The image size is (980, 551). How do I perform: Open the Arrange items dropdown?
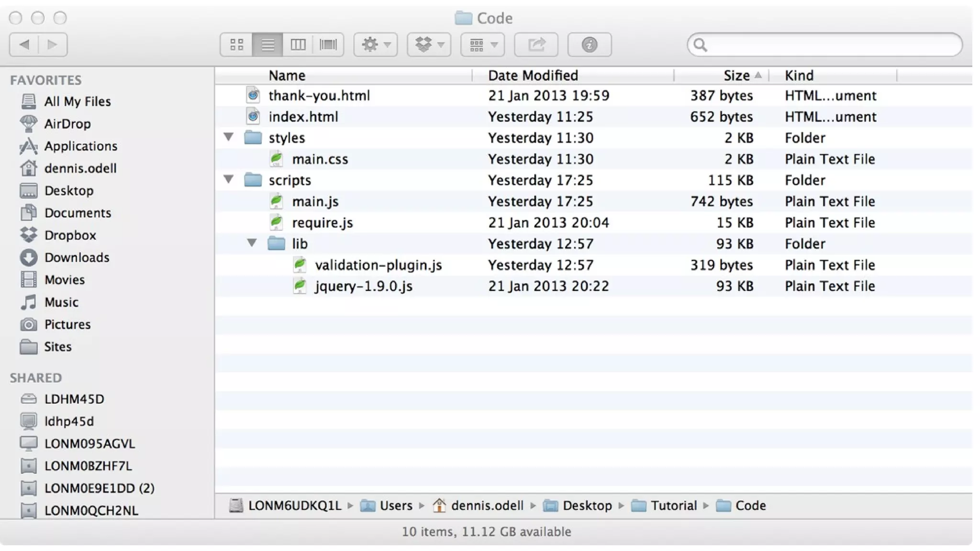(483, 45)
